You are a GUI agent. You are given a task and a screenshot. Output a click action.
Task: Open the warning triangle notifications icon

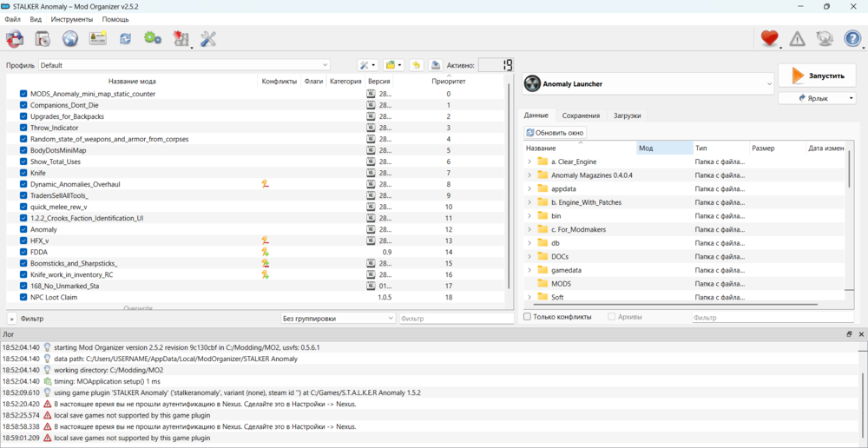click(x=797, y=38)
